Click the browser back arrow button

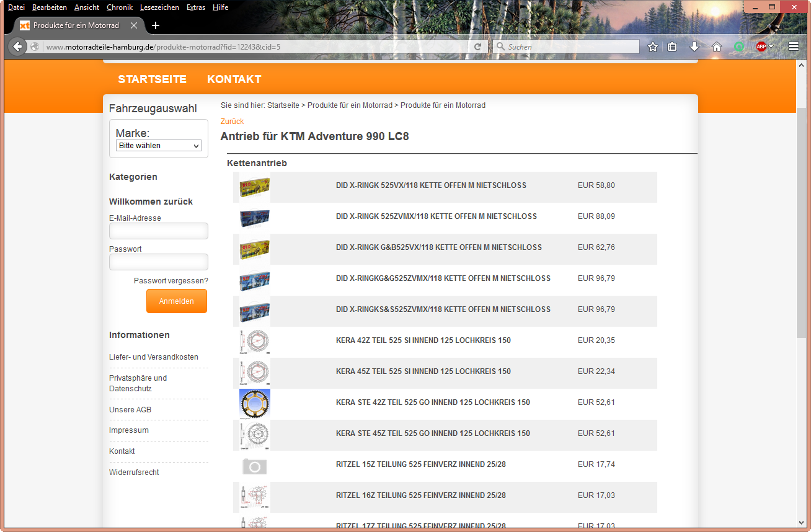pos(17,47)
